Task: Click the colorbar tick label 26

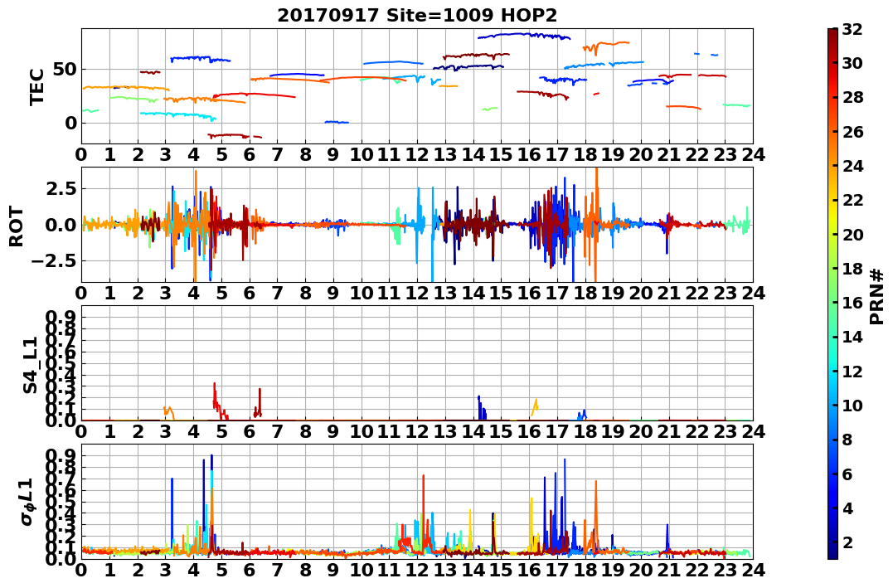Action: coord(852,131)
